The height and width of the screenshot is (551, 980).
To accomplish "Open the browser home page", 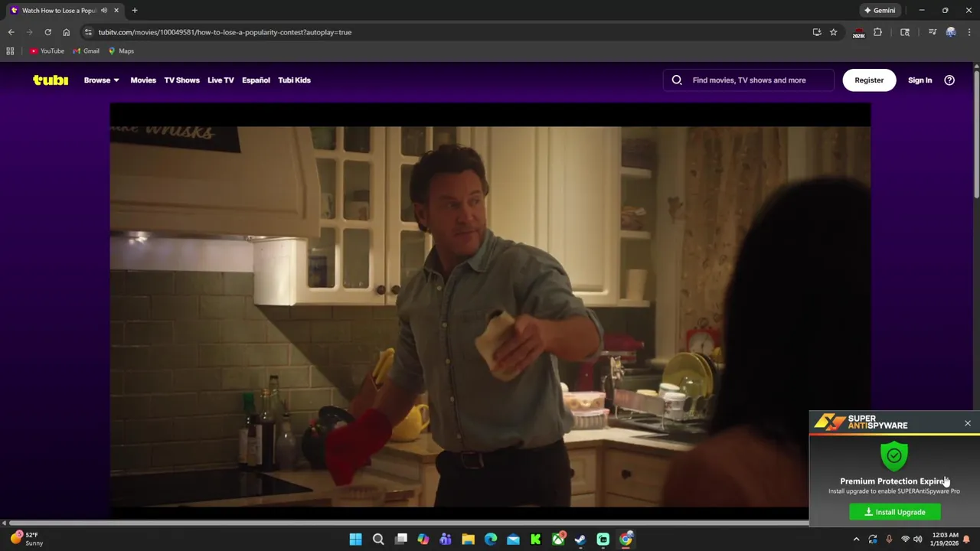I will [x=66, y=32].
